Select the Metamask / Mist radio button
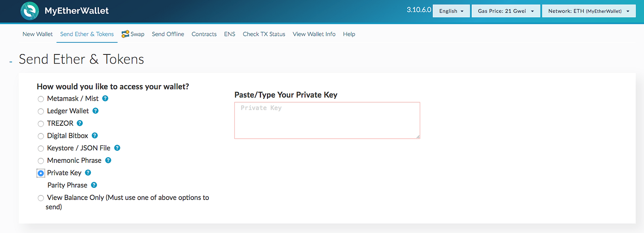Image resolution: width=644 pixels, height=233 pixels. click(41, 99)
